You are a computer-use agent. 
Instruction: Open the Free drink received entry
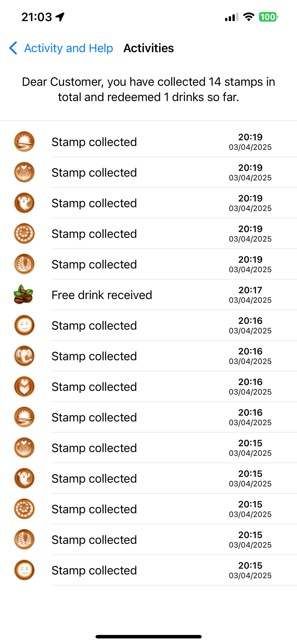[148, 295]
